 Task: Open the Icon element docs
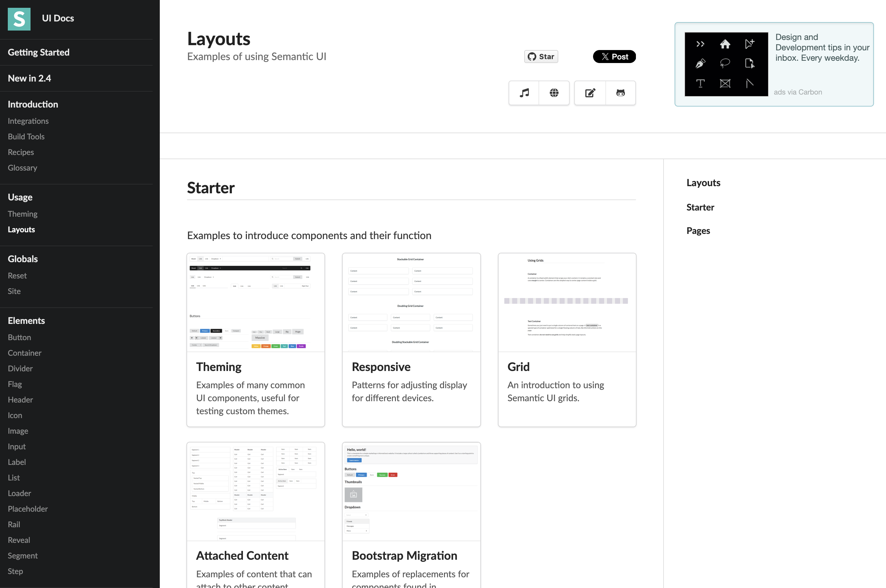click(x=15, y=415)
